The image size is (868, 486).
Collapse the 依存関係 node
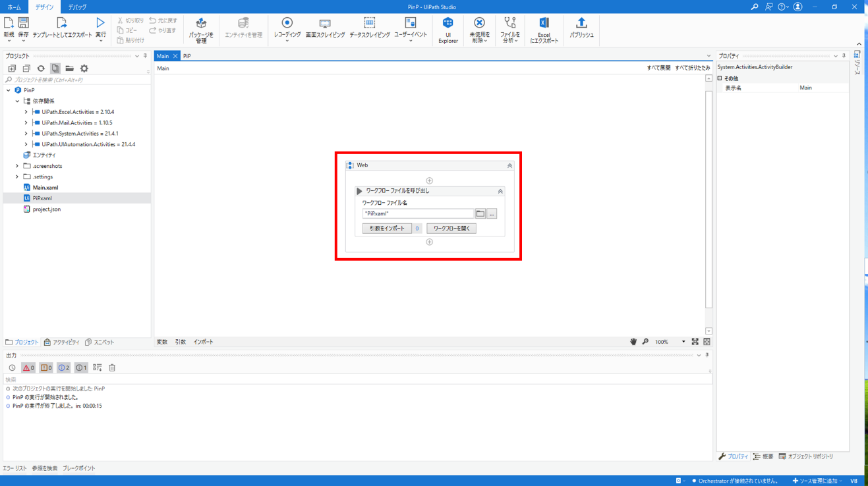point(17,101)
